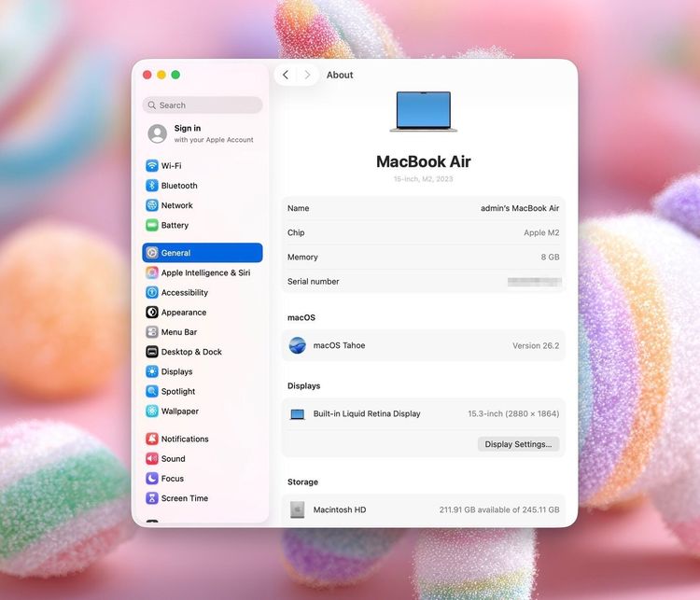Go back with the left chevron
Screen dimensions: 700x600
[286, 75]
